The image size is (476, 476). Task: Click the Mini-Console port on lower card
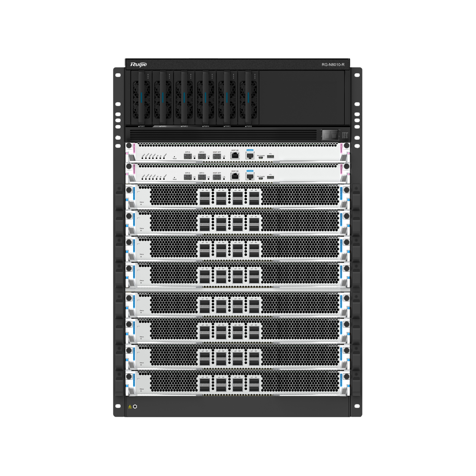pos(260,178)
